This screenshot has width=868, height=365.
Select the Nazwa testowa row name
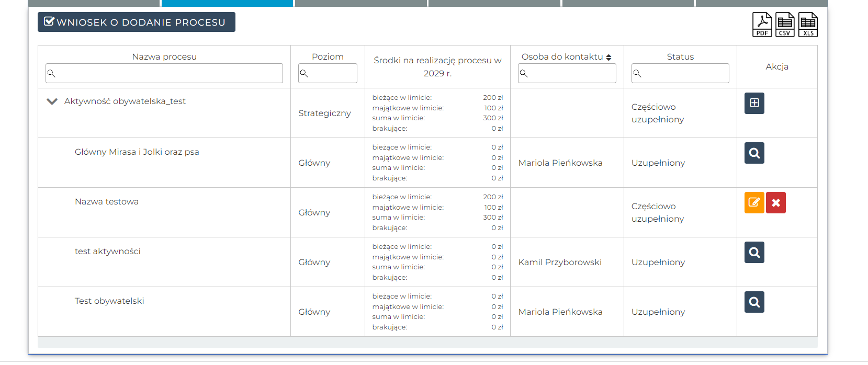[x=107, y=202]
